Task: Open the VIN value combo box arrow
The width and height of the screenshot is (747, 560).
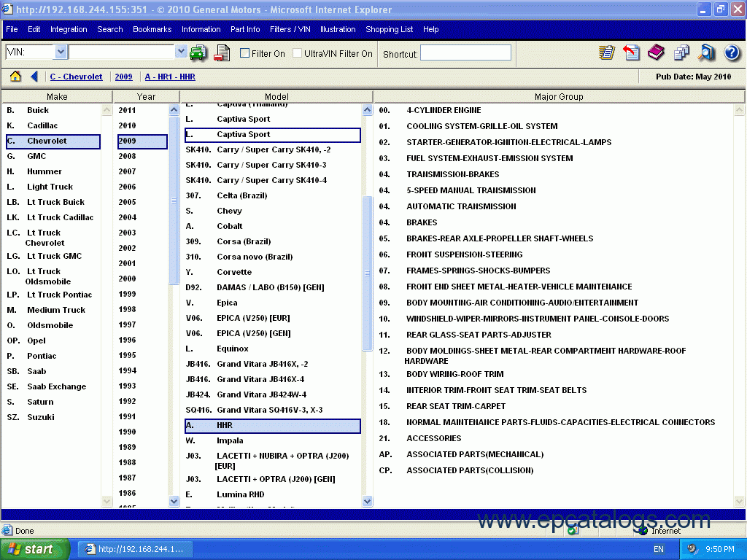Action: coord(181,52)
